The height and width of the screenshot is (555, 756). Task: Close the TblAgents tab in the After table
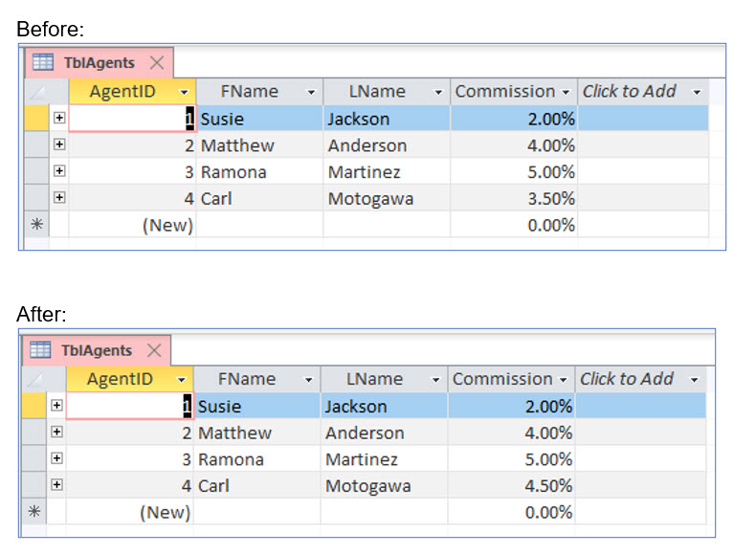154,349
